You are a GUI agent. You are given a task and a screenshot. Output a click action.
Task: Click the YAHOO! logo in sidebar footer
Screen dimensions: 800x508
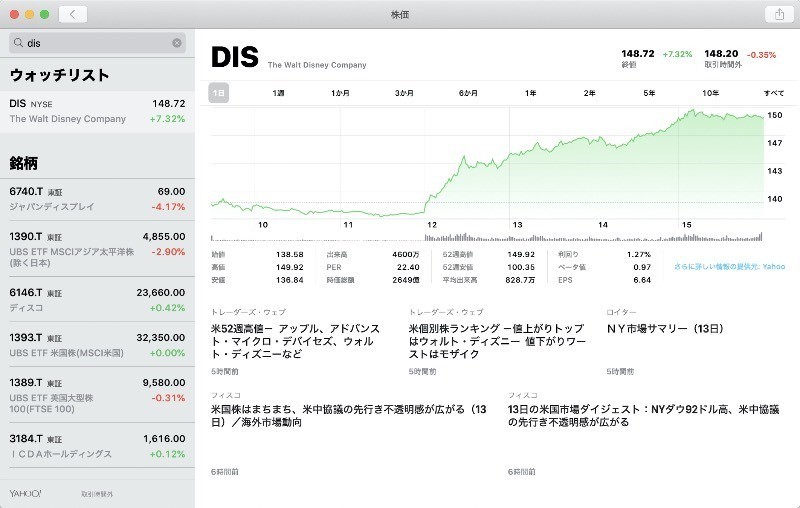pyautogui.click(x=25, y=493)
